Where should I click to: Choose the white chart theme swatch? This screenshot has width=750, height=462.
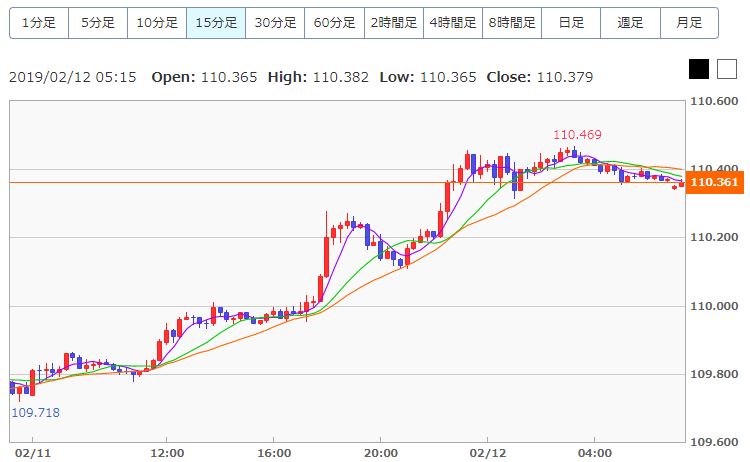tap(727, 69)
